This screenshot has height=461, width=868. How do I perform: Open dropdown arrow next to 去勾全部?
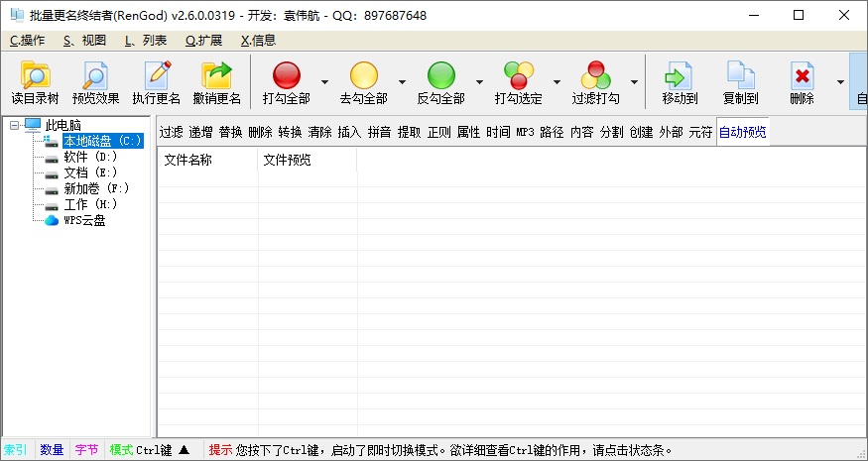(403, 82)
